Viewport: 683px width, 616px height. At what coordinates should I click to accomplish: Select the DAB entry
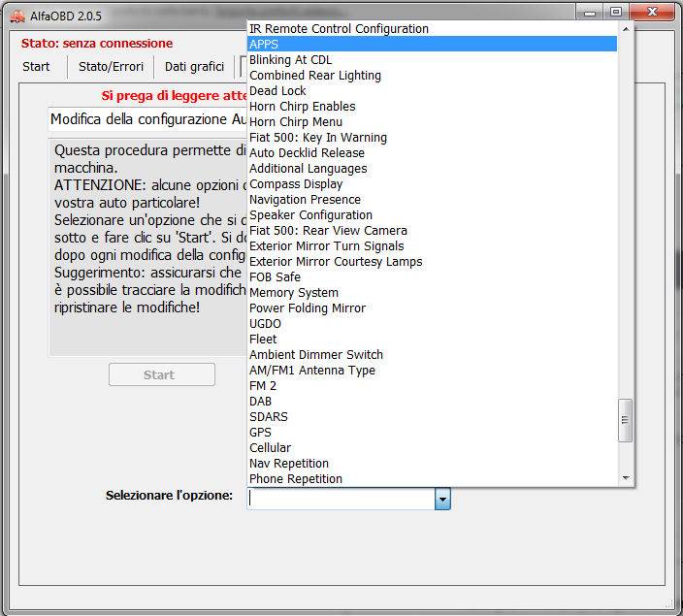pos(432,402)
